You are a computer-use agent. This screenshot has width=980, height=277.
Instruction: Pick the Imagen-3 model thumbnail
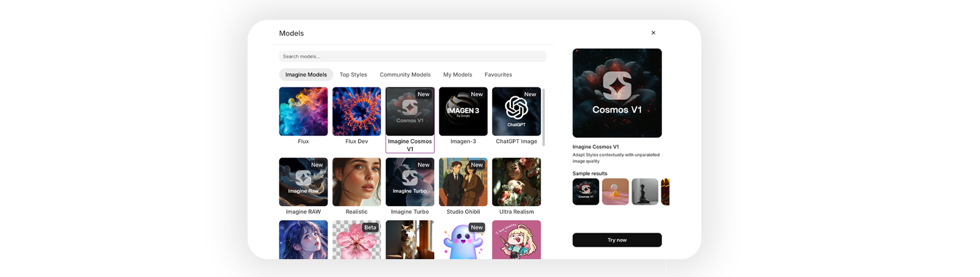point(463,111)
